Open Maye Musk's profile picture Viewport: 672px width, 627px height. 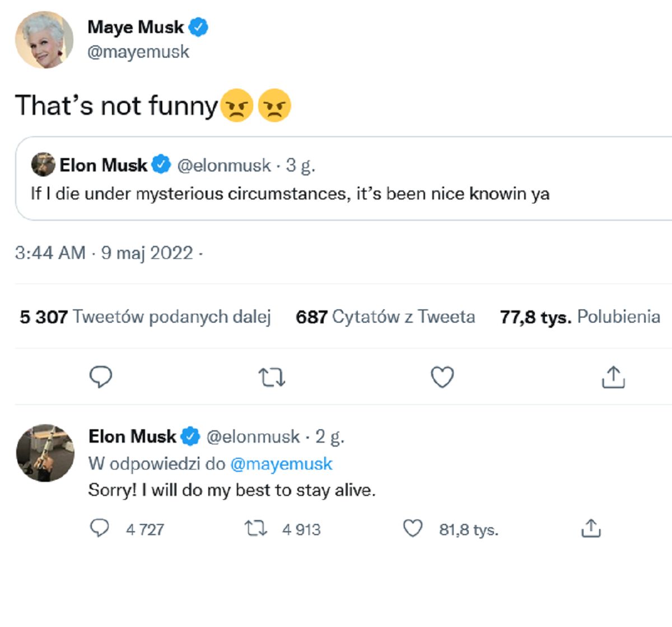[44, 40]
